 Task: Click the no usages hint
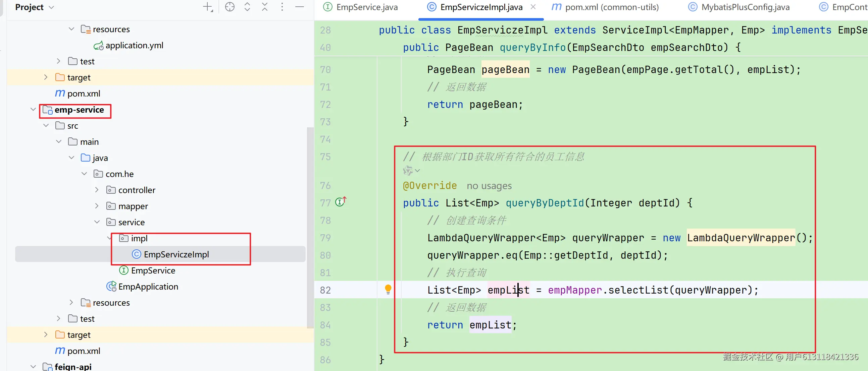[x=489, y=186]
